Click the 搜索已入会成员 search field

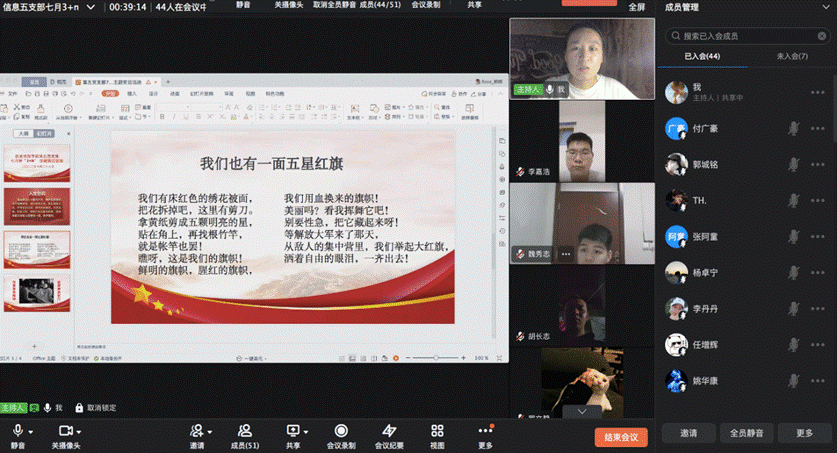pyautogui.click(x=750, y=35)
